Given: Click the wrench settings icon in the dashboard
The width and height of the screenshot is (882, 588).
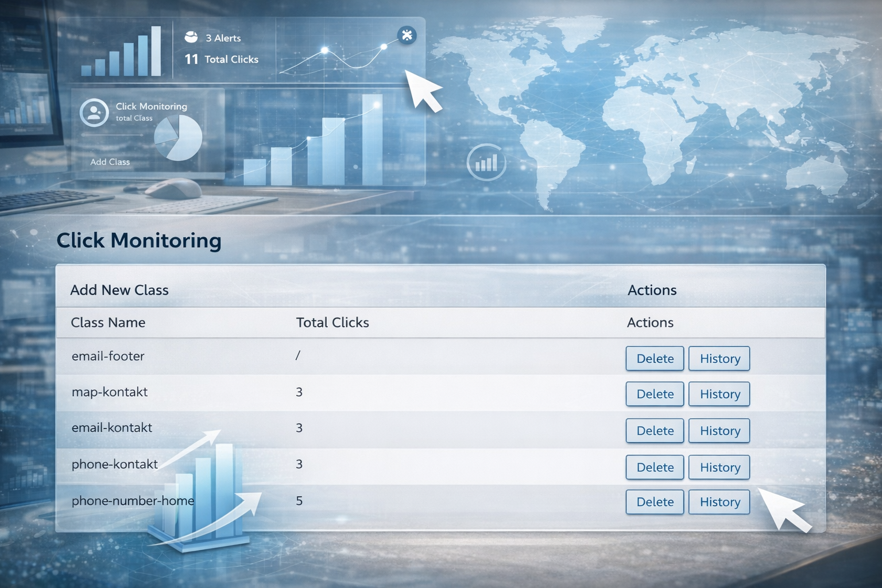Looking at the screenshot, I should 407,36.
